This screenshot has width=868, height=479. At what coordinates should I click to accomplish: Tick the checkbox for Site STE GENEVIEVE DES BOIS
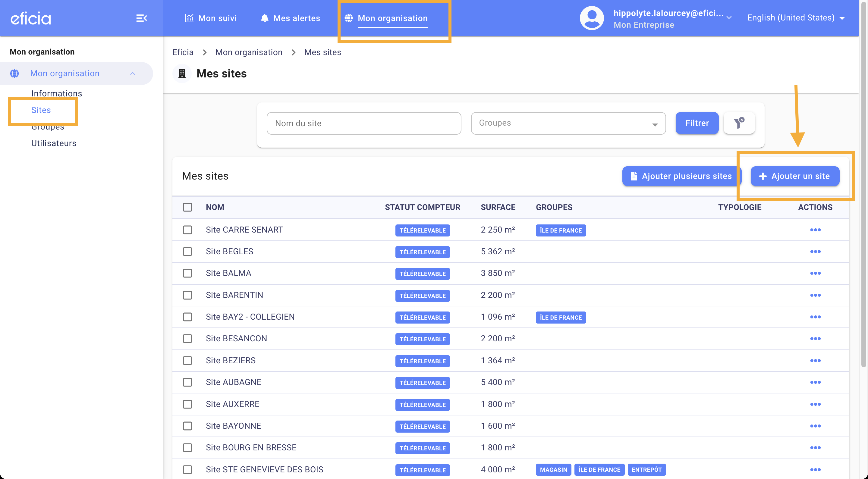[x=187, y=470]
